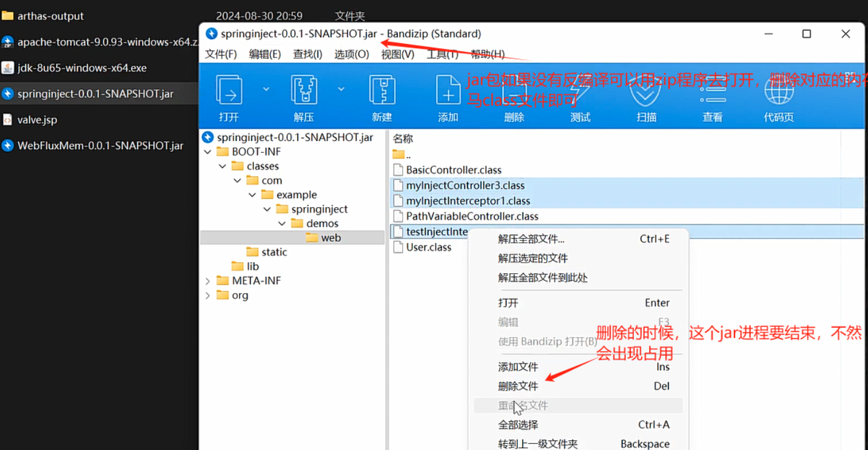Open the 视图(V) menu
868x450 pixels.
pyautogui.click(x=398, y=54)
